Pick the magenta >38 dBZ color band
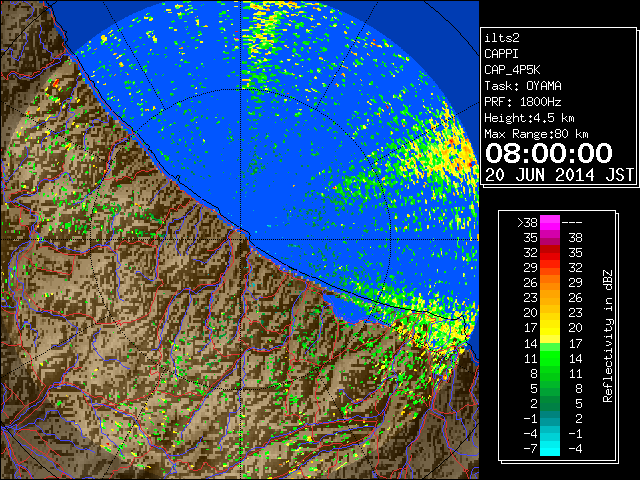Screen dimensions: 640x480 (x=550, y=222)
